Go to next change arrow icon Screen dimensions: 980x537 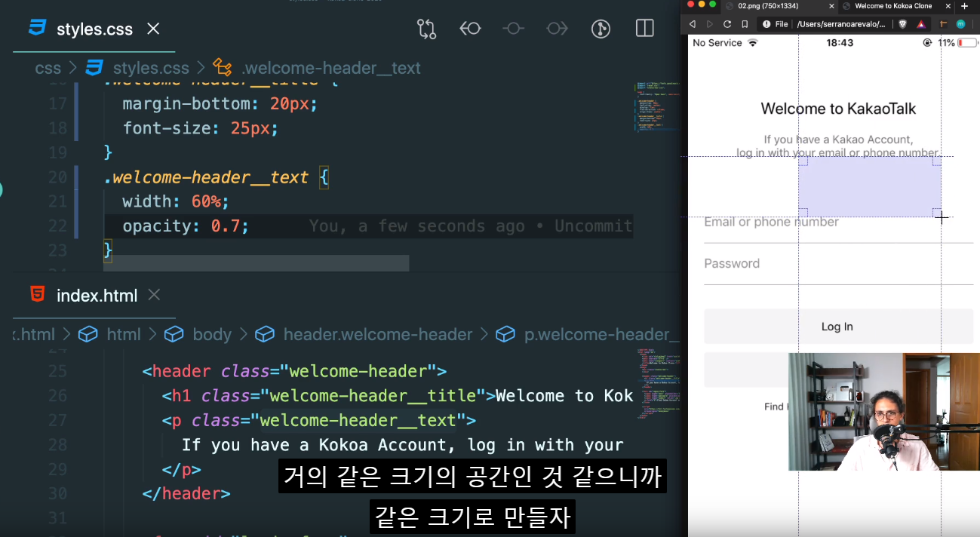558,29
